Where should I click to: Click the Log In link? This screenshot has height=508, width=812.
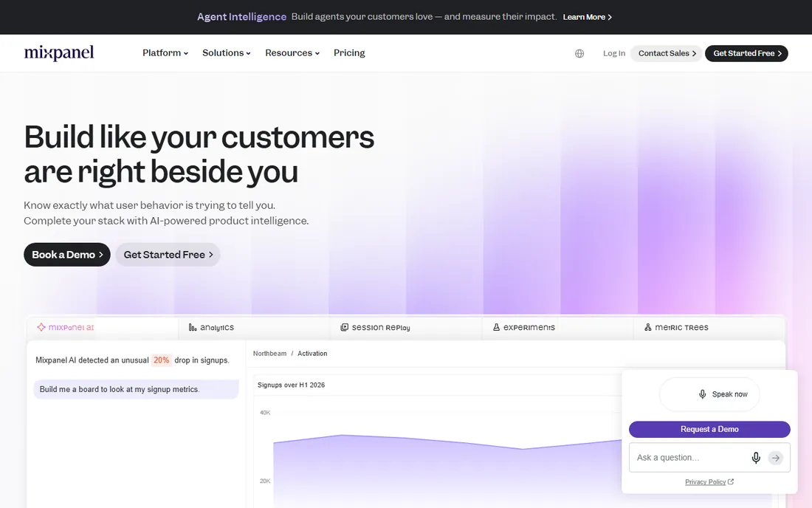pos(614,53)
